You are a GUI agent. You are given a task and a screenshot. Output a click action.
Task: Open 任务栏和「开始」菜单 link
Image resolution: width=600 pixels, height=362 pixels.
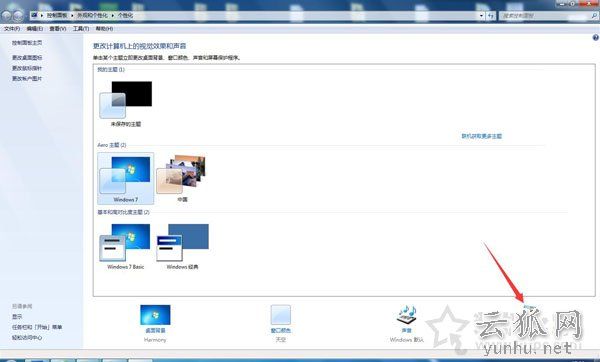tap(37, 327)
